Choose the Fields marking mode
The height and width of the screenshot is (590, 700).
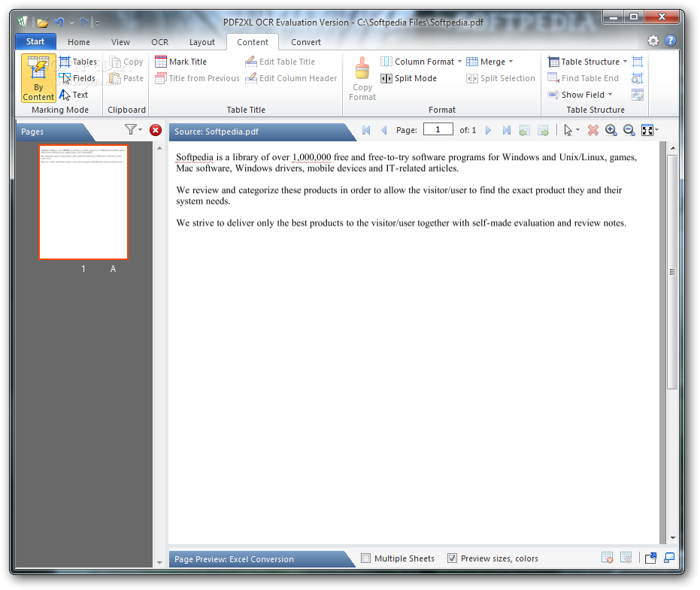click(77, 78)
